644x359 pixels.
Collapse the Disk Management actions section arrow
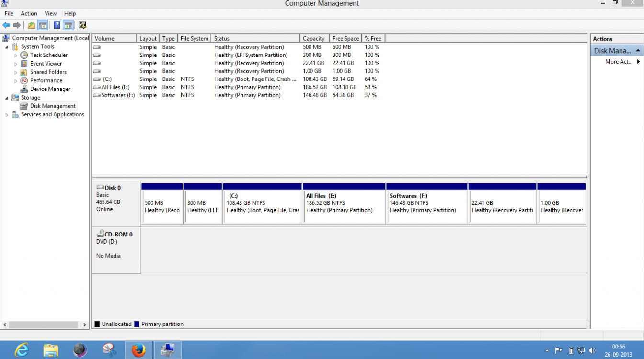click(638, 51)
